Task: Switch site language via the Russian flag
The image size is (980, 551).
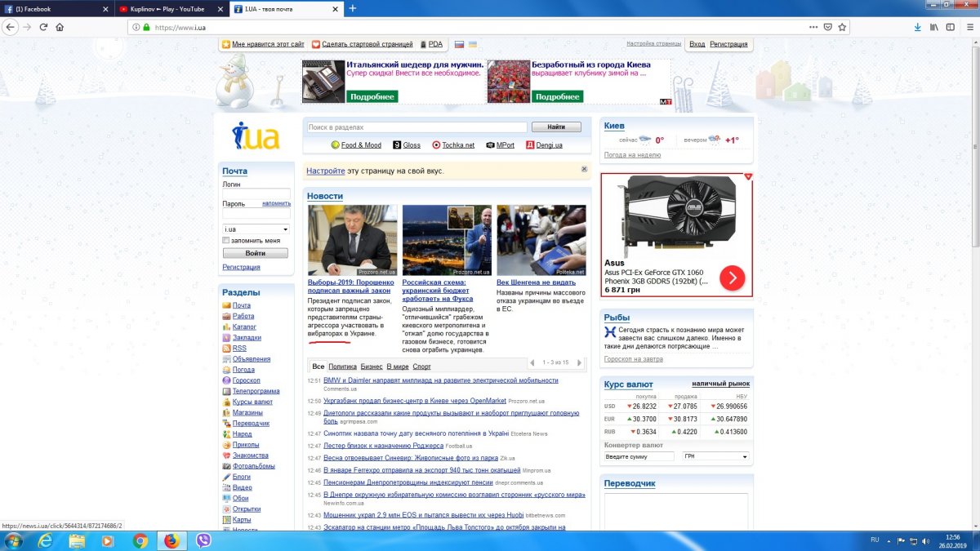Action: pyautogui.click(x=459, y=44)
